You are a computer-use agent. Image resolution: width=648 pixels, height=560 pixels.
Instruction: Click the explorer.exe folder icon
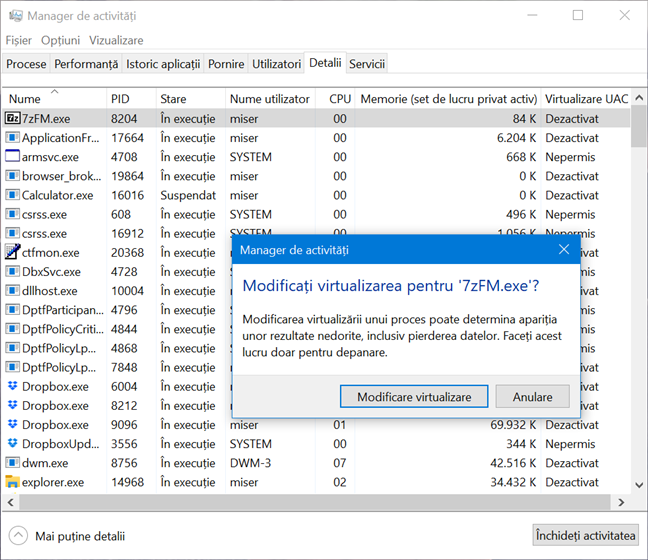tap(12, 481)
